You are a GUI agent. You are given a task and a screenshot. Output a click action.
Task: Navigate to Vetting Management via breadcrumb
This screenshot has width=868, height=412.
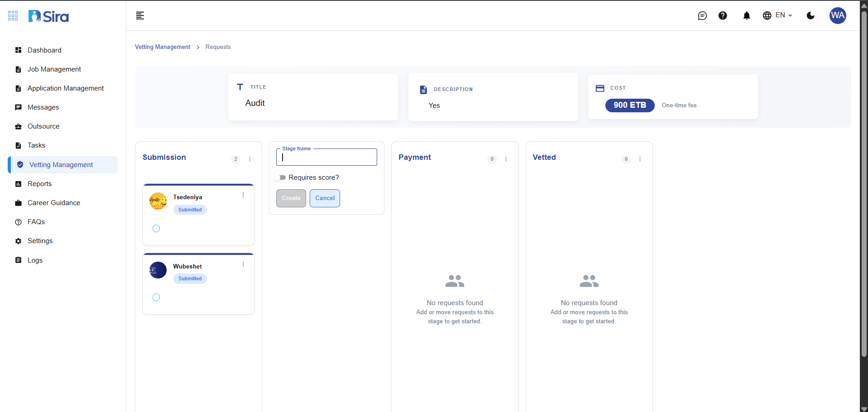[x=162, y=47]
